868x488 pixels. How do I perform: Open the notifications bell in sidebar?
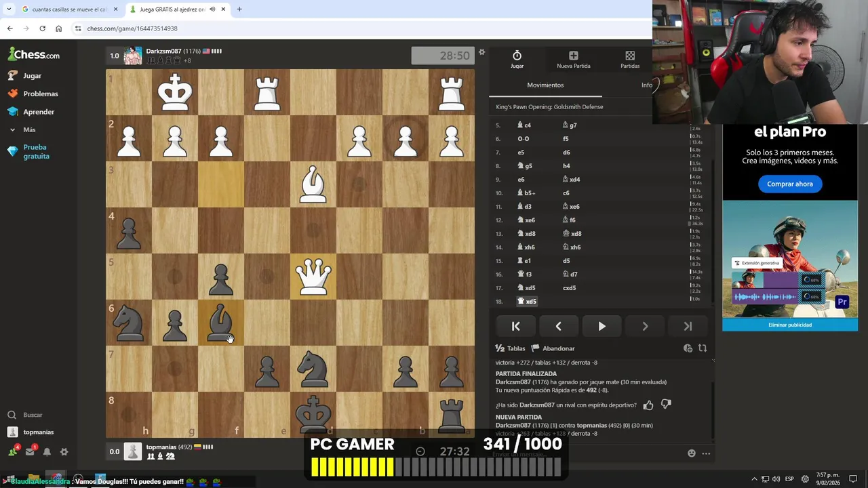point(47,451)
